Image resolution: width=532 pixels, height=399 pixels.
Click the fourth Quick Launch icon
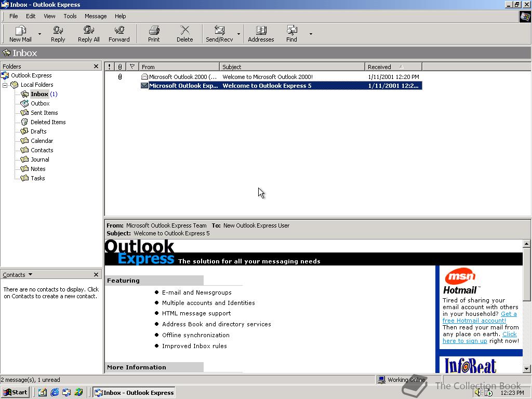79,392
